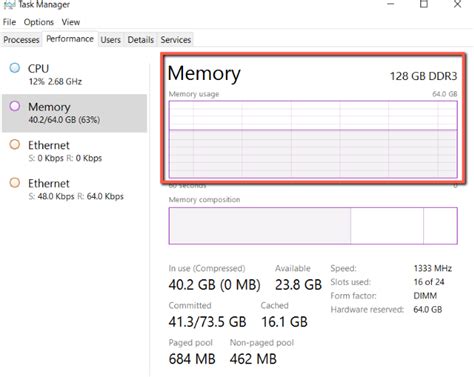Switch to the Users tab

point(111,40)
